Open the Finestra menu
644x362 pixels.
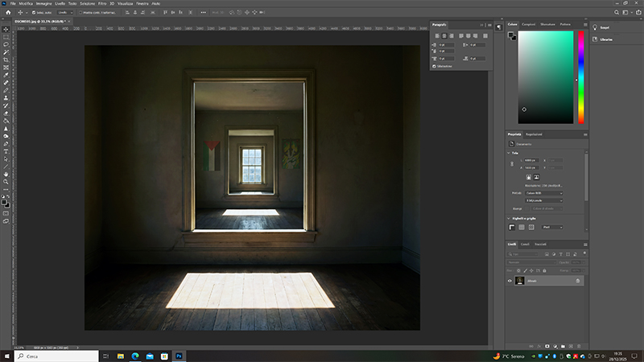(x=142, y=3)
